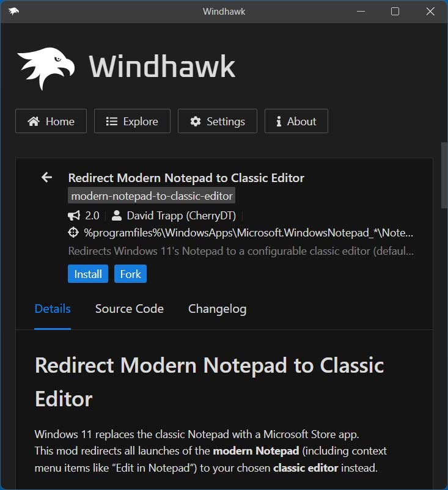Viewport: 448px width, 490px height.
Task: Click the %programfiles% target process path
Action: click(x=248, y=233)
